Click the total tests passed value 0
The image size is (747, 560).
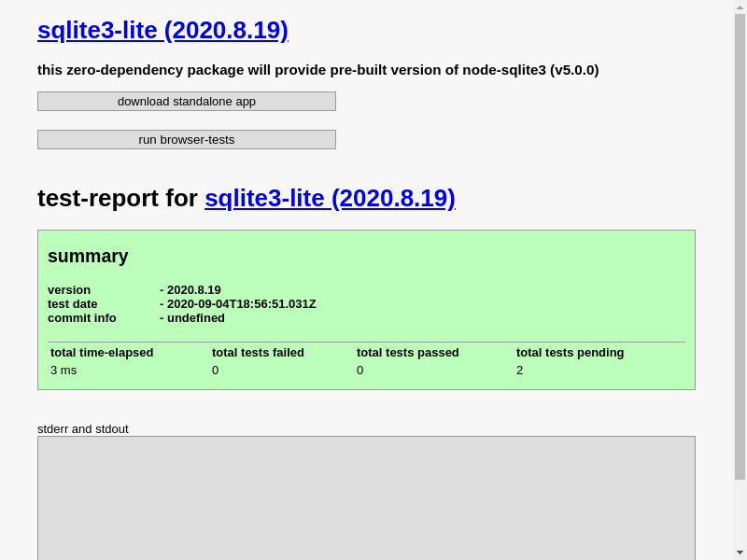360,370
